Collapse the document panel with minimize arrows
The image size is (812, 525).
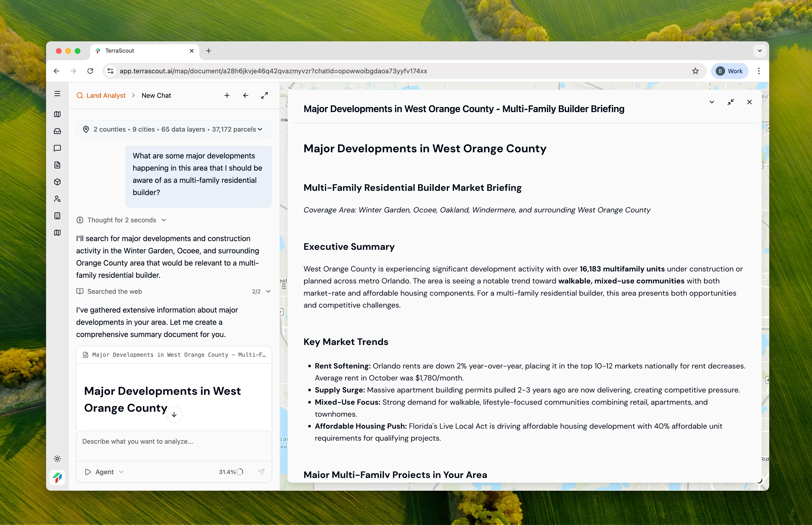pyautogui.click(x=730, y=102)
